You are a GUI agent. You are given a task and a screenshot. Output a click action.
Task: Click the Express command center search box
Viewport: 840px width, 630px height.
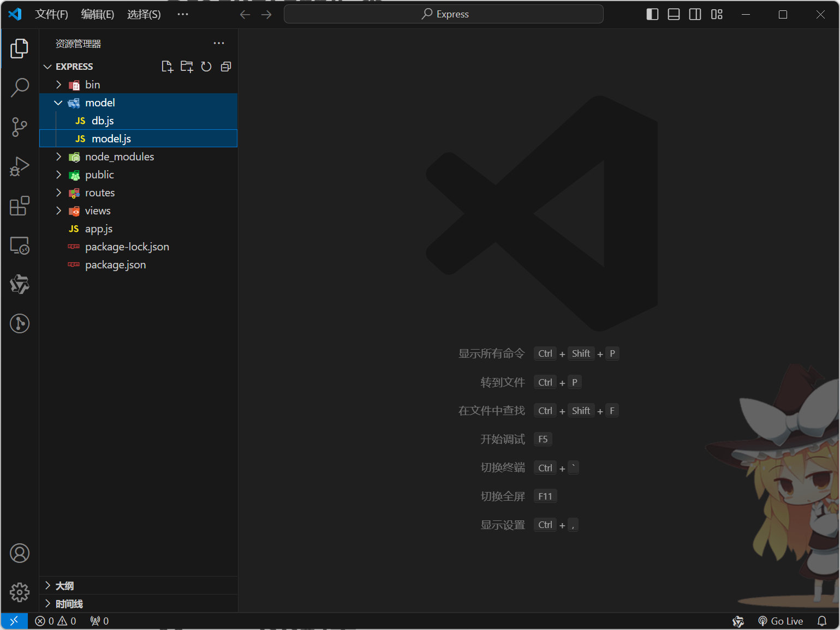(x=444, y=14)
